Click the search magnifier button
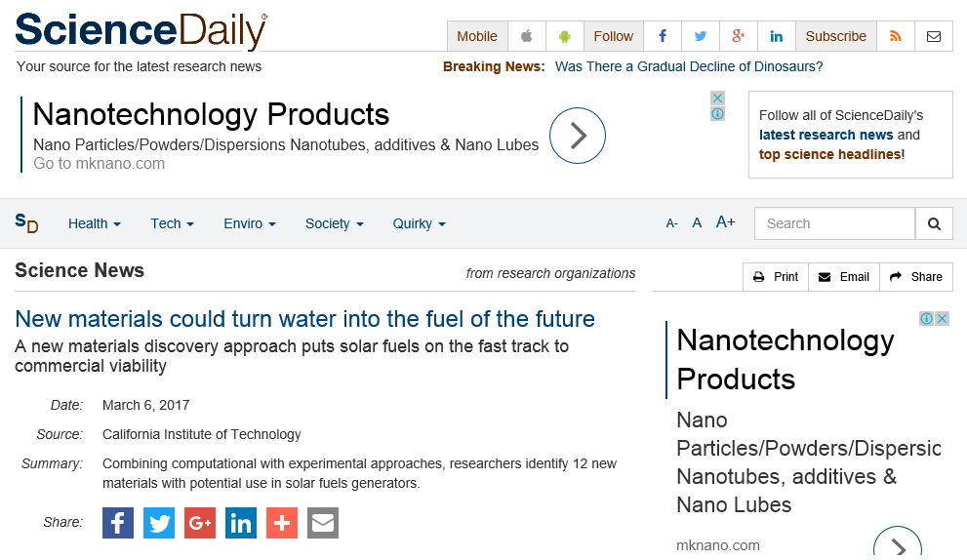 pos(935,223)
